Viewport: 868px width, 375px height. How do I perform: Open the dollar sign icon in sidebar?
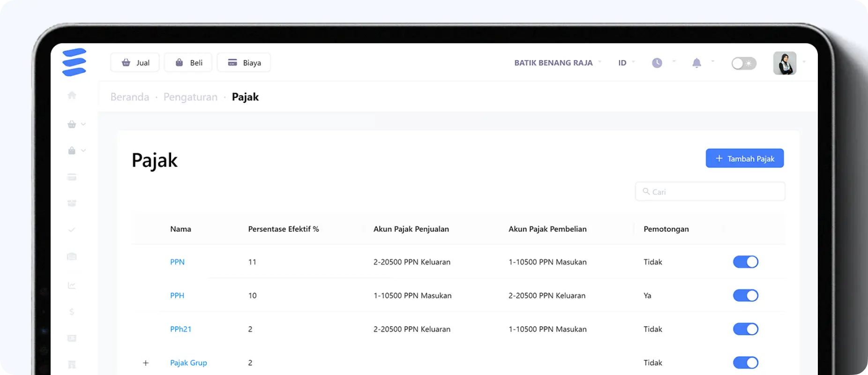tap(72, 312)
